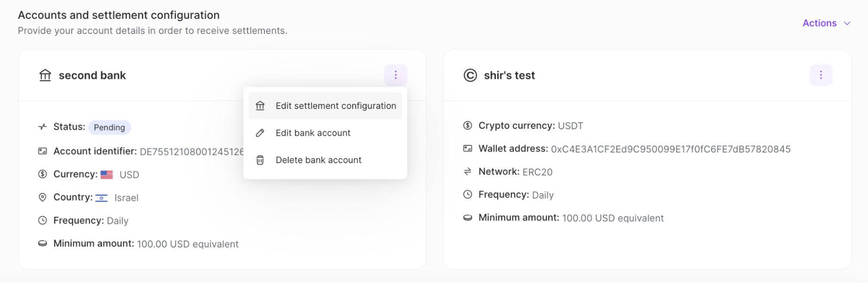868x283 pixels.
Task: Choose 'Delete bank account' in the menu
Action: (318, 160)
